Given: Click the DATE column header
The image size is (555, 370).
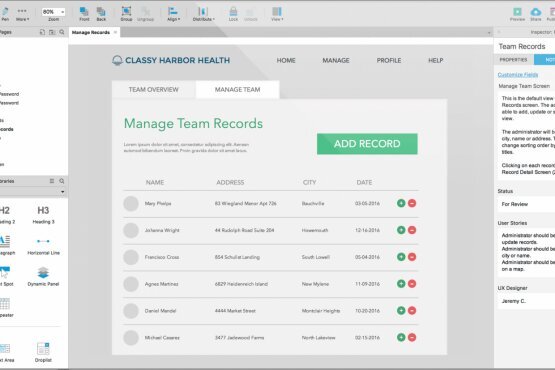Looking at the screenshot, I should coord(364,182).
